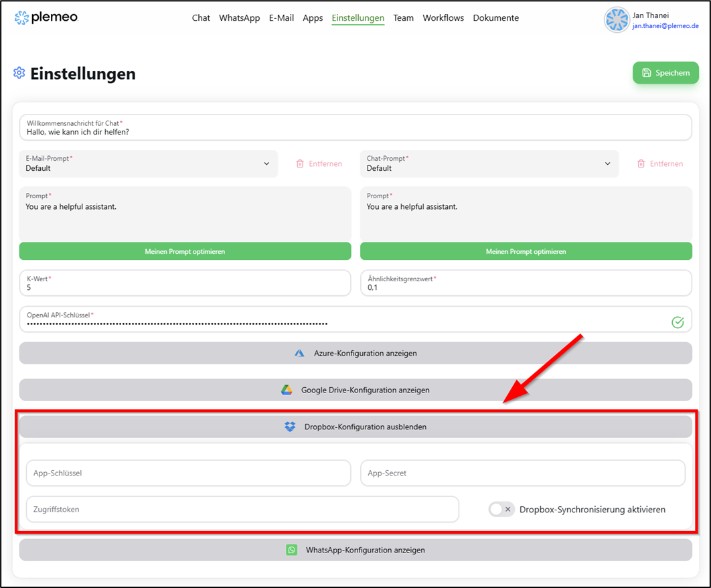The width and height of the screenshot is (711, 588).
Task: Expand the Google Drive-Konfiguration section
Action: pos(355,390)
